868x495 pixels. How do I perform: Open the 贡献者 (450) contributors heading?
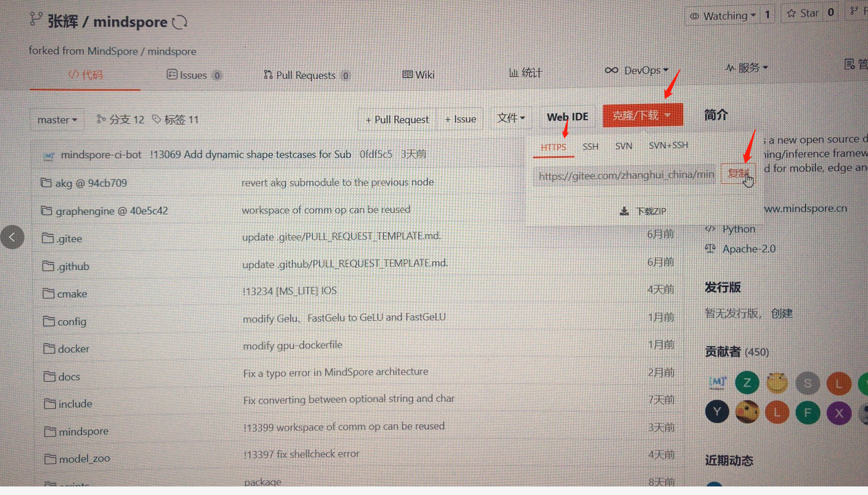(737, 352)
